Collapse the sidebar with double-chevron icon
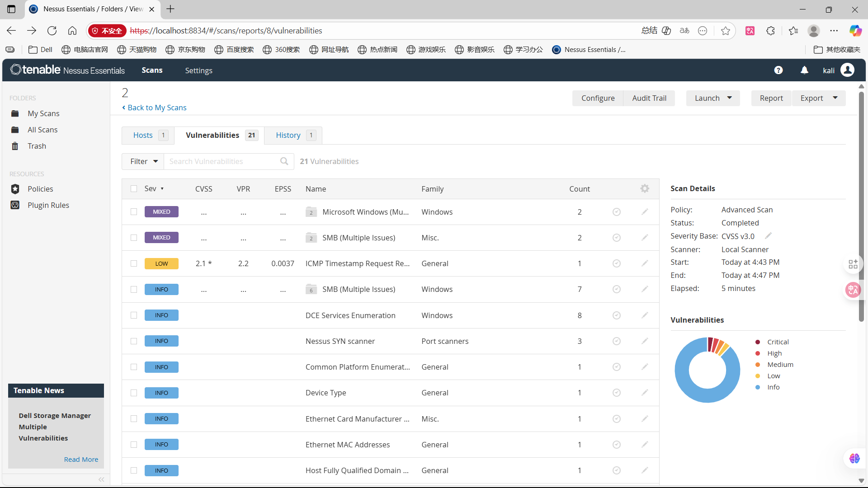The width and height of the screenshot is (868, 488). [x=101, y=479]
